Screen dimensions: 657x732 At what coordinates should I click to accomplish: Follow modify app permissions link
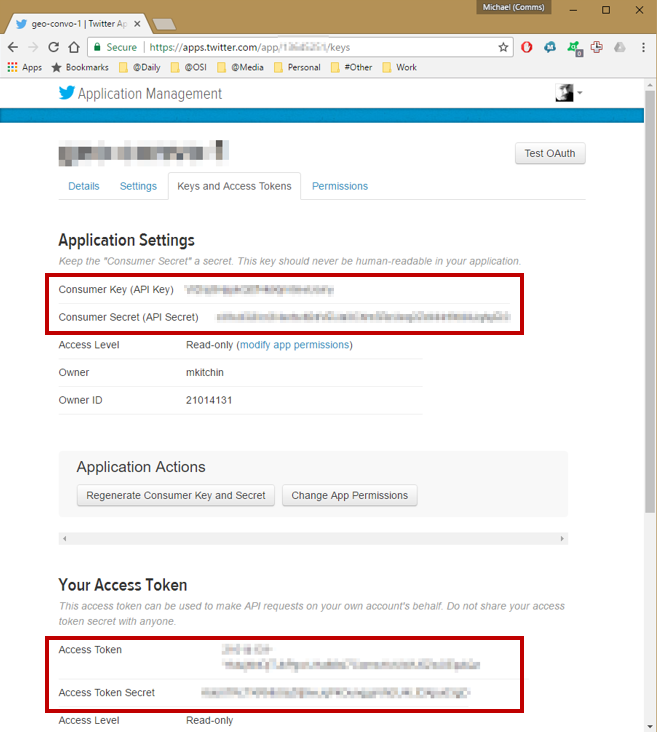pyautogui.click(x=295, y=345)
